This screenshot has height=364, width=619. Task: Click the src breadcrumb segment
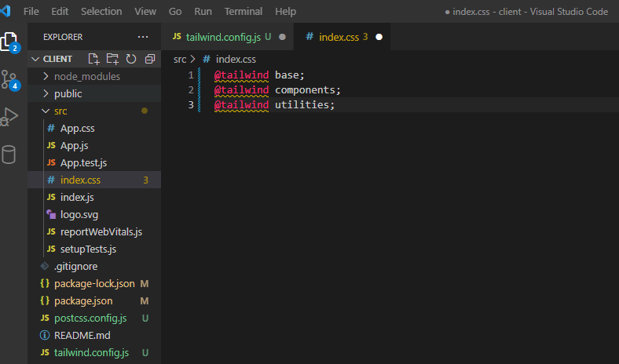(x=180, y=60)
